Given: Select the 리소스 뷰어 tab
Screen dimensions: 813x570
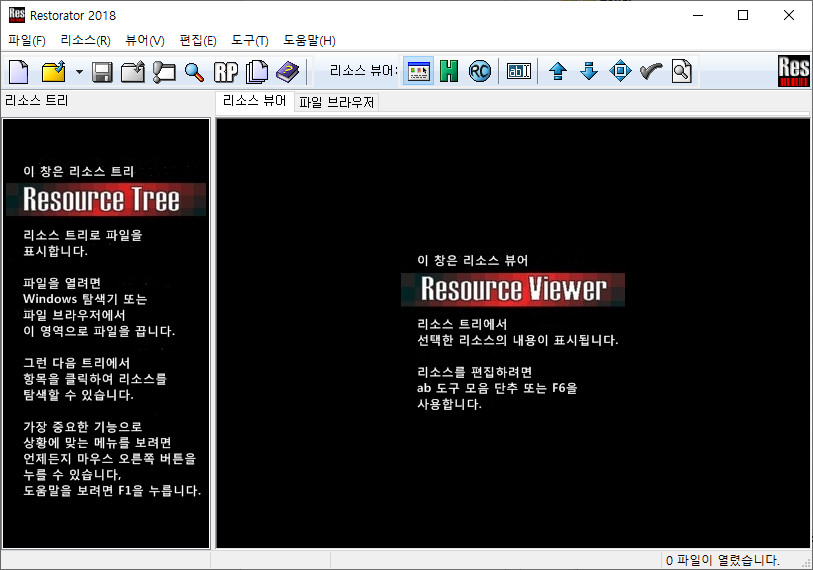Looking at the screenshot, I should tap(255, 101).
